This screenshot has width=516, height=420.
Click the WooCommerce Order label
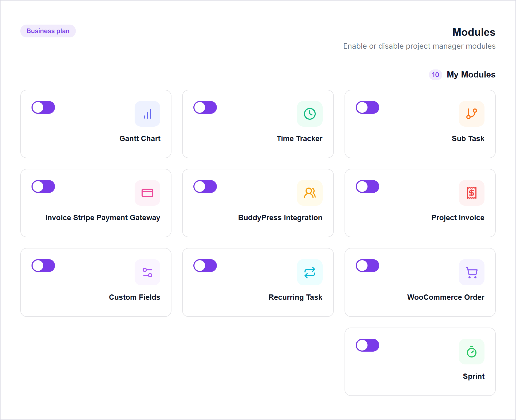click(446, 297)
